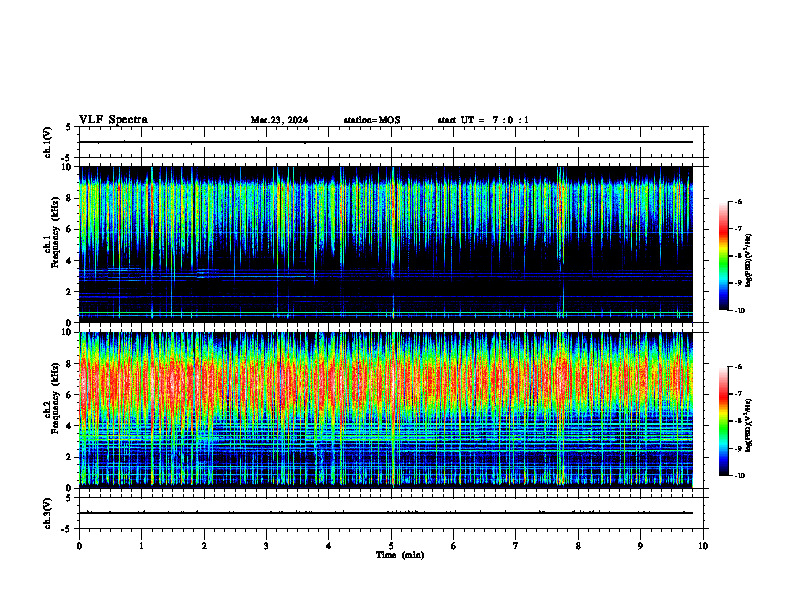The image size is (792, 612).
Task: Click the ch.2 log(PSD) colorbar title
Action: coord(750,425)
